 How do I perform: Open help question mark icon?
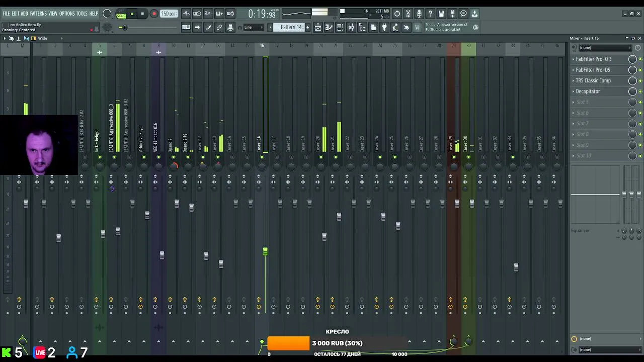pyautogui.click(x=430, y=14)
